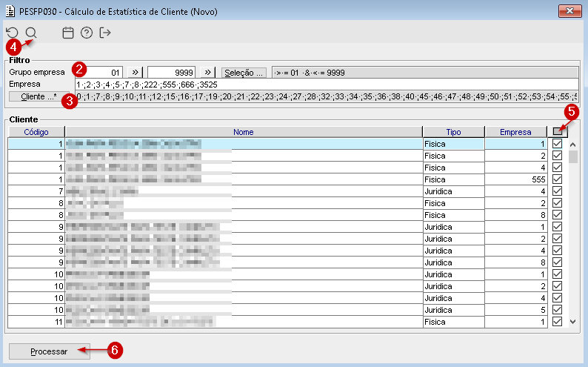Screen dimensions: 588x367
Task: Select code cell 11 in the client grid
Action: point(36,322)
